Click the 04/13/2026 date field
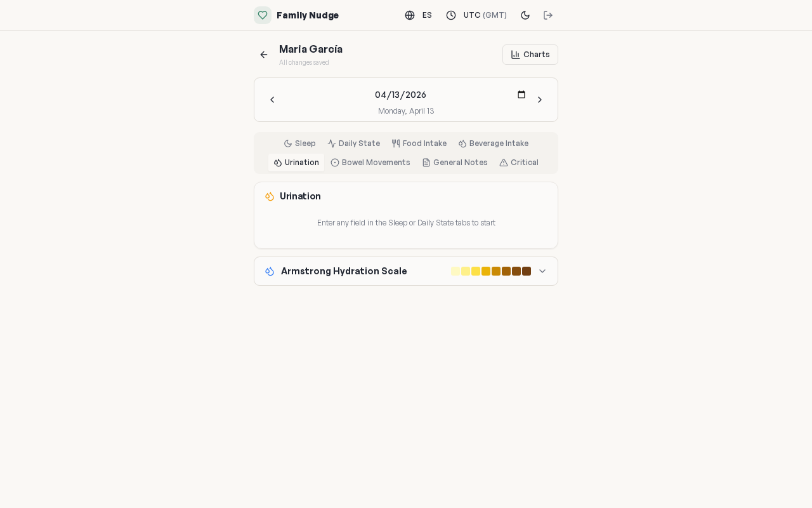Viewport: 812px width, 508px height. point(400,95)
